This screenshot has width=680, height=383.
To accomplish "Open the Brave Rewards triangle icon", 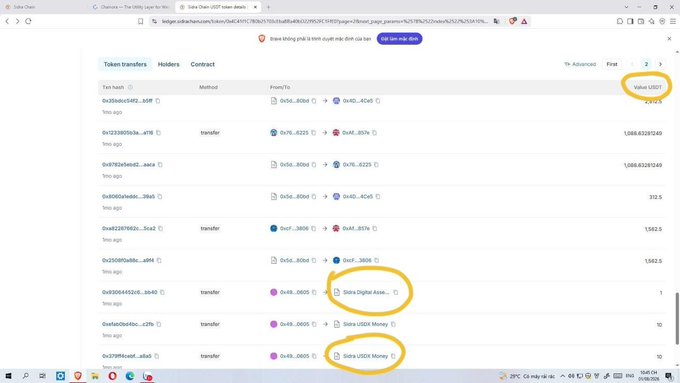I will click(524, 21).
